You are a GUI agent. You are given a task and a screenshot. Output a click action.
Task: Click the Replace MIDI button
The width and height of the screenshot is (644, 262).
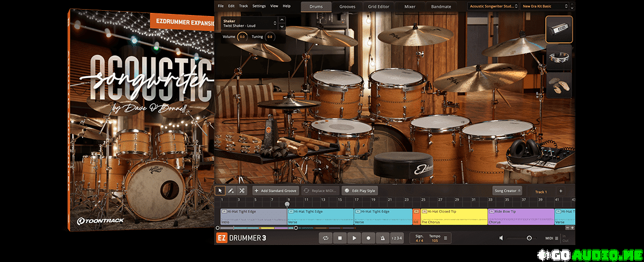(320, 191)
